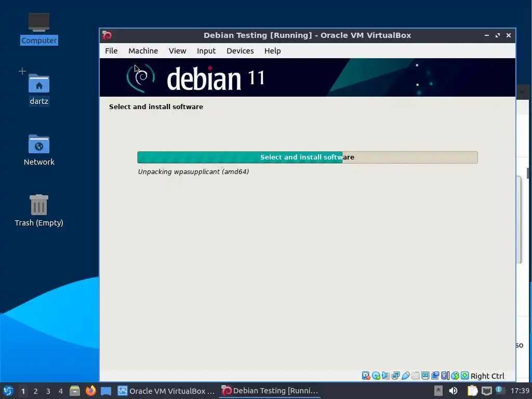The height and width of the screenshot is (399, 532).
Task: Click the scrollbar of the background window
Action: [528, 173]
